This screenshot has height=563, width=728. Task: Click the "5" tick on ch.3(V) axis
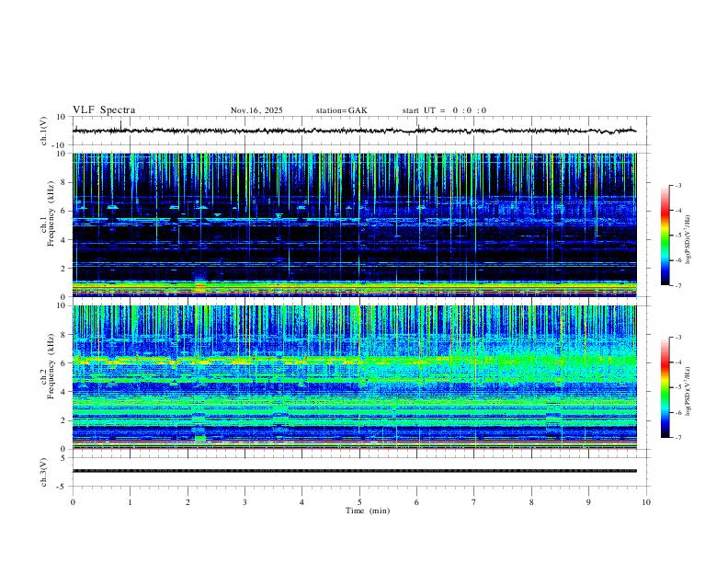(64, 458)
